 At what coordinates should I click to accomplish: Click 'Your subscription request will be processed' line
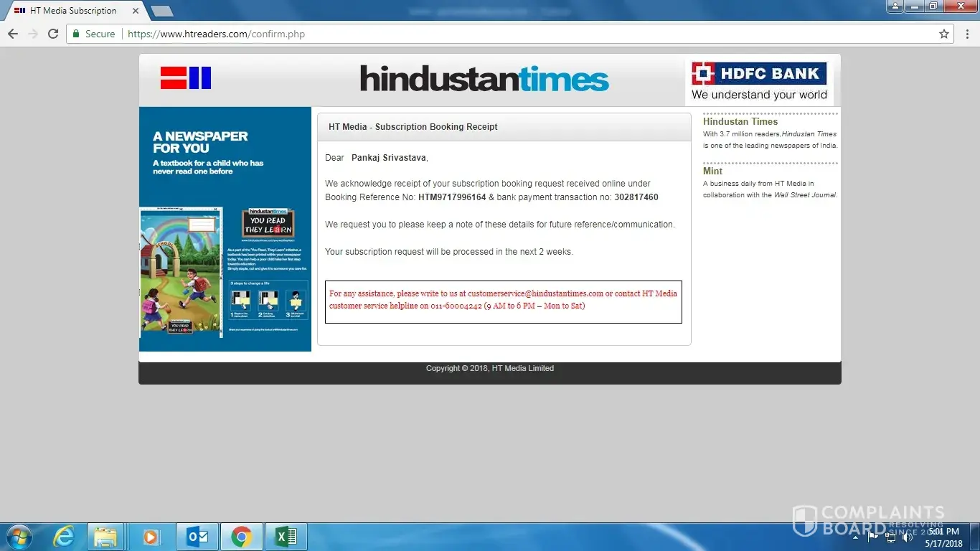coord(449,252)
